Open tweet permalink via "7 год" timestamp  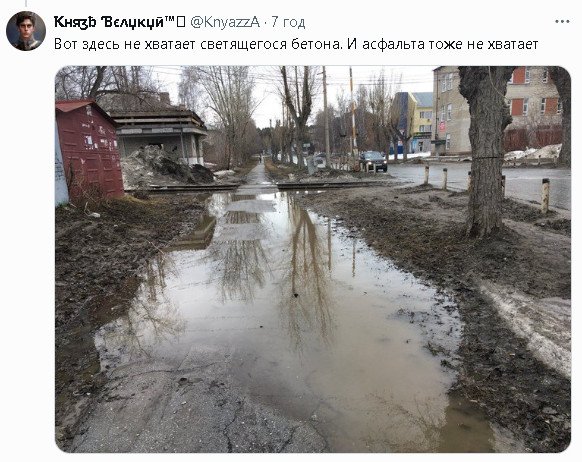(288, 22)
